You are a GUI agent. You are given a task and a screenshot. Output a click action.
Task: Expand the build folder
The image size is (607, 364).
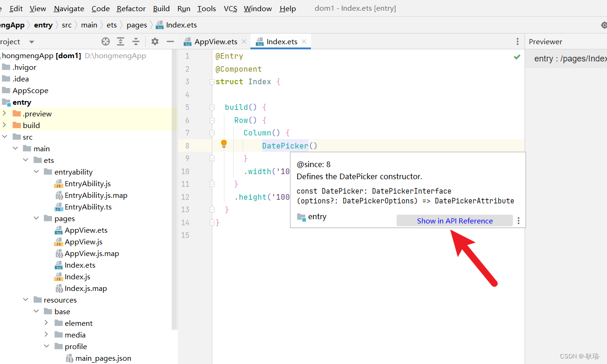point(4,125)
